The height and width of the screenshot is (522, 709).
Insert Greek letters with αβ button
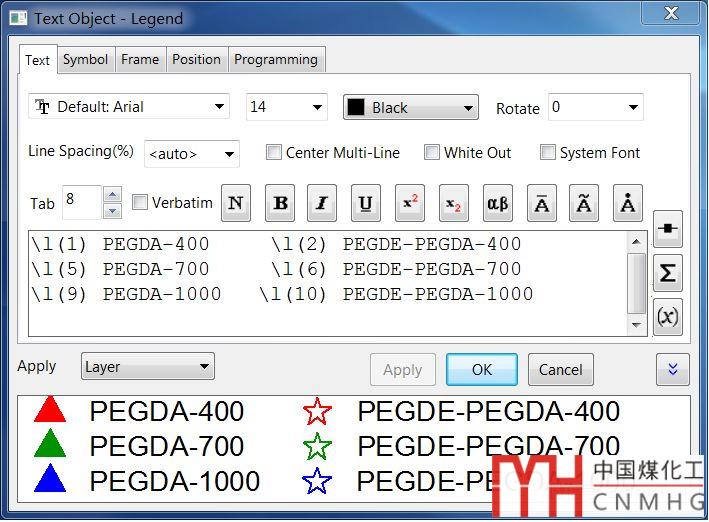[x=497, y=203]
